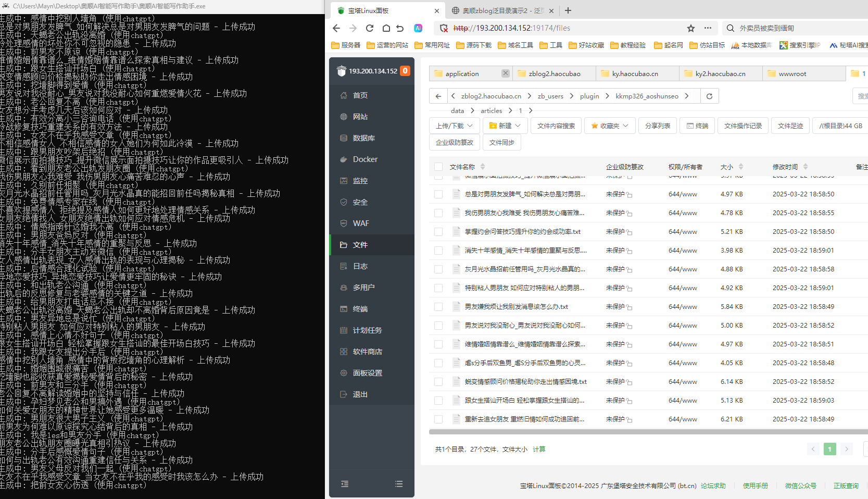This screenshot has width=868, height=499.
Task: Click browser back arrow button
Action: click(x=336, y=28)
